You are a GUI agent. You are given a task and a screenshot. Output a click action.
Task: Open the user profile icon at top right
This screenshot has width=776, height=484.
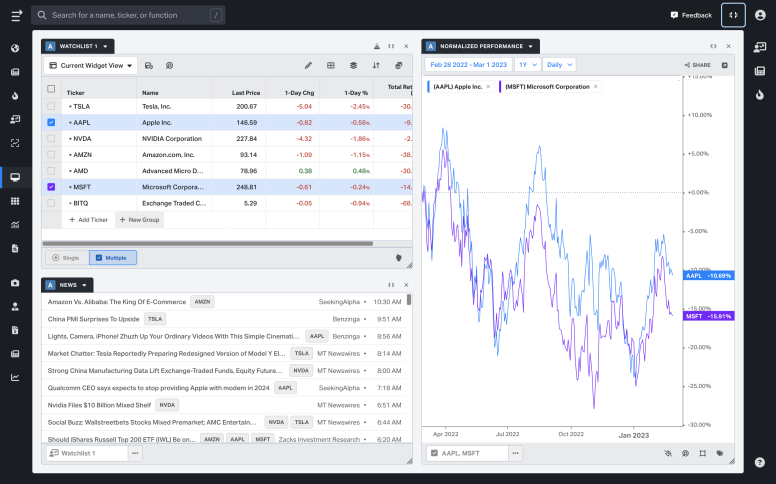760,15
